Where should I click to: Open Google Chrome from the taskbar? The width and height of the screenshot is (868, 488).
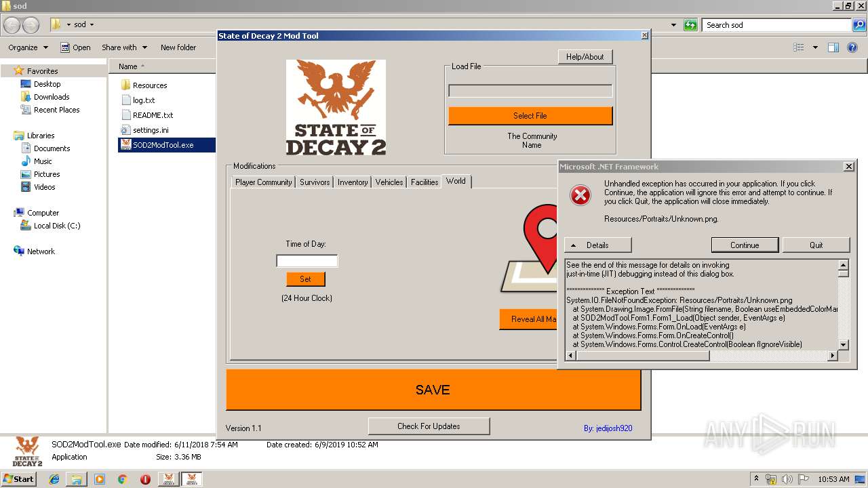(x=122, y=479)
